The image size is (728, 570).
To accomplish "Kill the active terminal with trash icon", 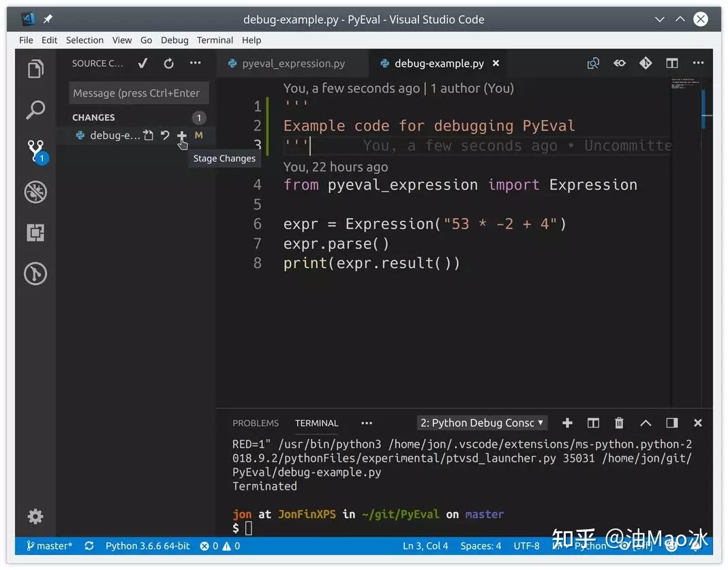I will tap(619, 423).
